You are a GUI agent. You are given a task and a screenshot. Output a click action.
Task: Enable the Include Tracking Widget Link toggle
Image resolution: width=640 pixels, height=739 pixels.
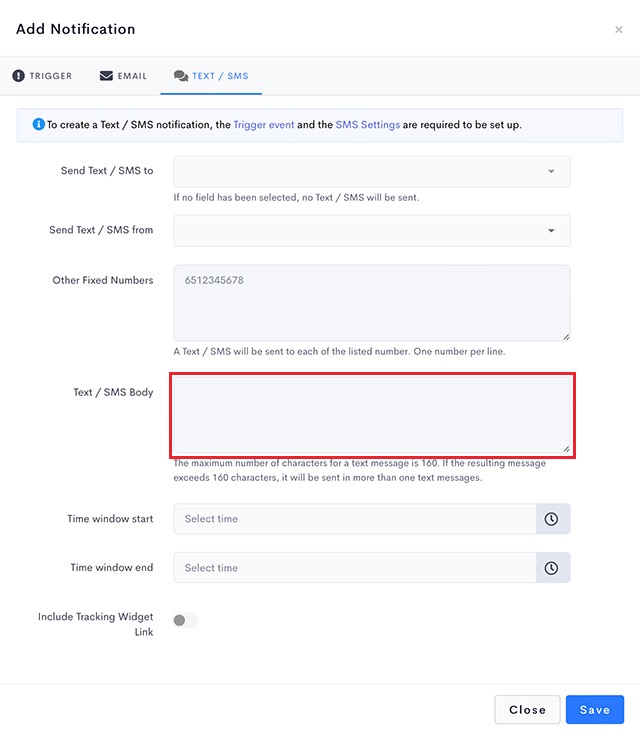pyautogui.click(x=185, y=621)
